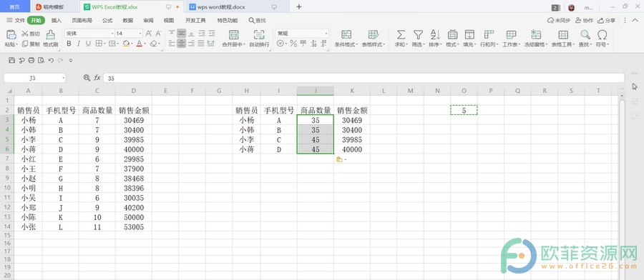Toggle center horizontal alignment
Viewport: 644px width, 280px height.
[182, 43]
